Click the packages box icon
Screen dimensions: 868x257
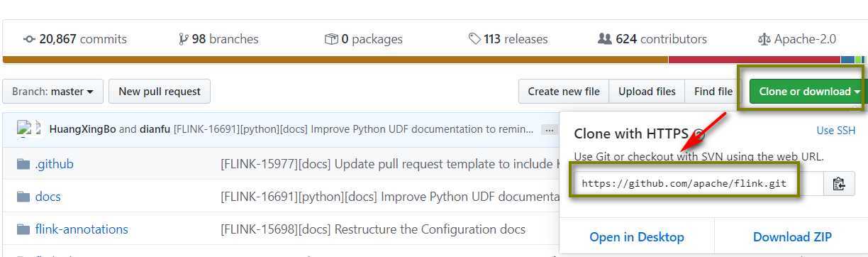point(331,39)
